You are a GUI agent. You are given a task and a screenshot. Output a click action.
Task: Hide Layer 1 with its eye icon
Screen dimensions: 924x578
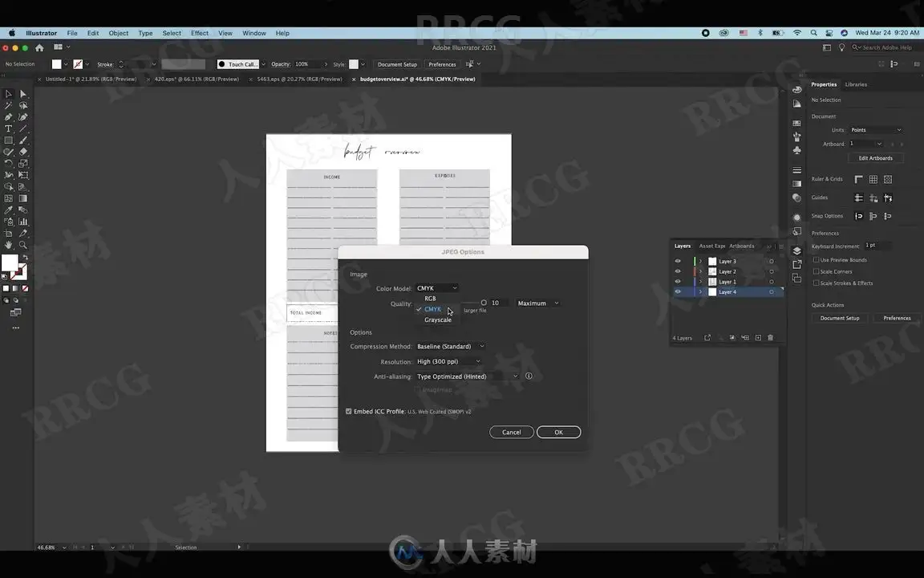point(678,282)
